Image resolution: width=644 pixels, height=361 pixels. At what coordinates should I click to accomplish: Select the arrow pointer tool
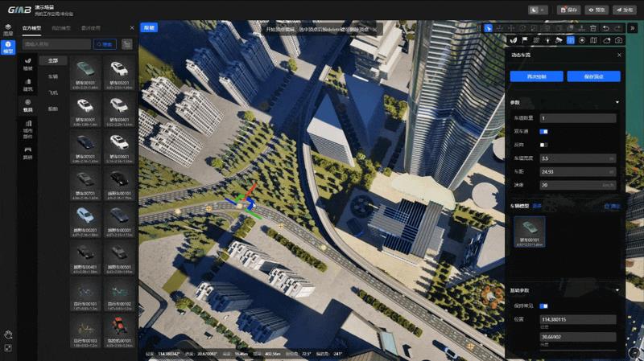(489, 28)
